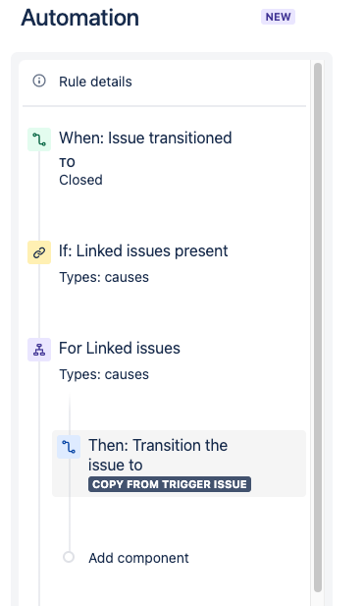Click the connector line between trigger and condition
Screen dimensions: 364x606
point(39,196)
